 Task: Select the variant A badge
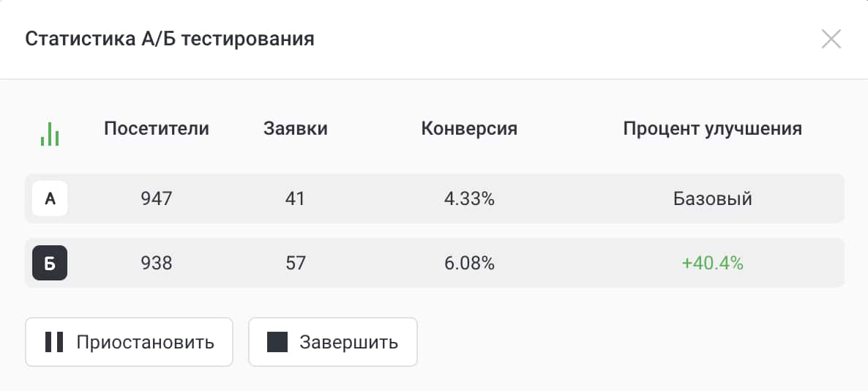pyautogui.click(x=50, y=198)
